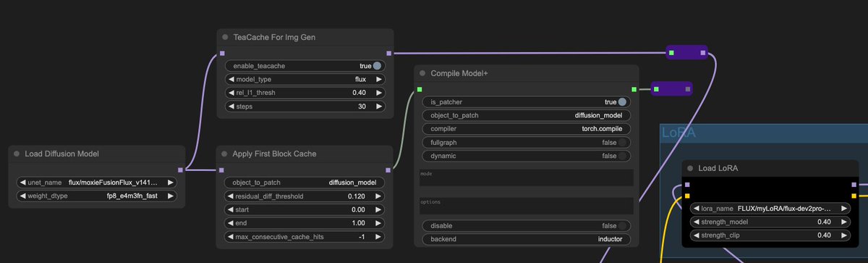Click backend inductor field

point(526,239)
